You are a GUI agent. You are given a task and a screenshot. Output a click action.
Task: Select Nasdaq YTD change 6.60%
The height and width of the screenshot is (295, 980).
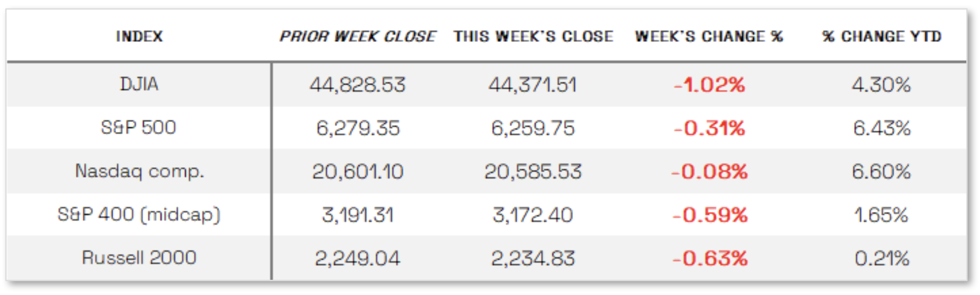pos(881,172)
